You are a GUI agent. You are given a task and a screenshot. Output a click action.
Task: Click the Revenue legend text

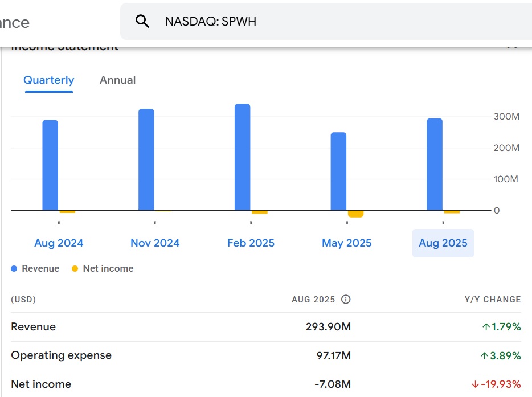point(40,268)
